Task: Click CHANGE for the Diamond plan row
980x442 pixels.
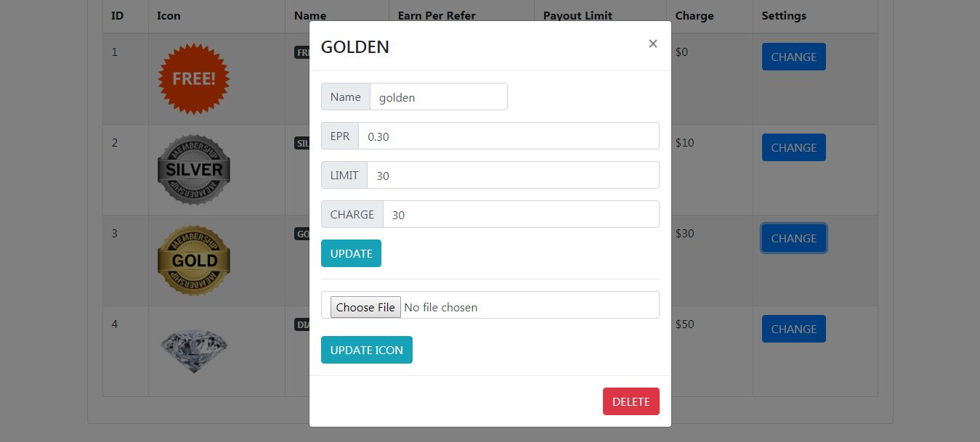Action: pyautogui.click(x=793, y=329)
